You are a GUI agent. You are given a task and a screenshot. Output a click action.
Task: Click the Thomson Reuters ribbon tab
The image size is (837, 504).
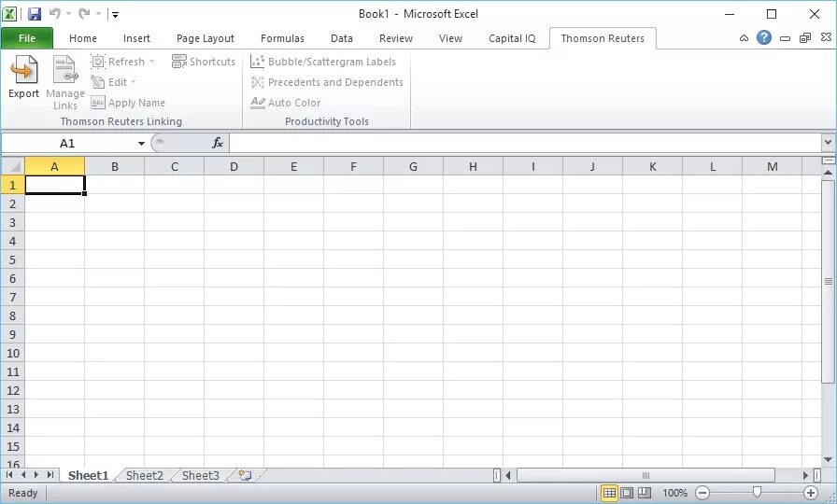603,38
